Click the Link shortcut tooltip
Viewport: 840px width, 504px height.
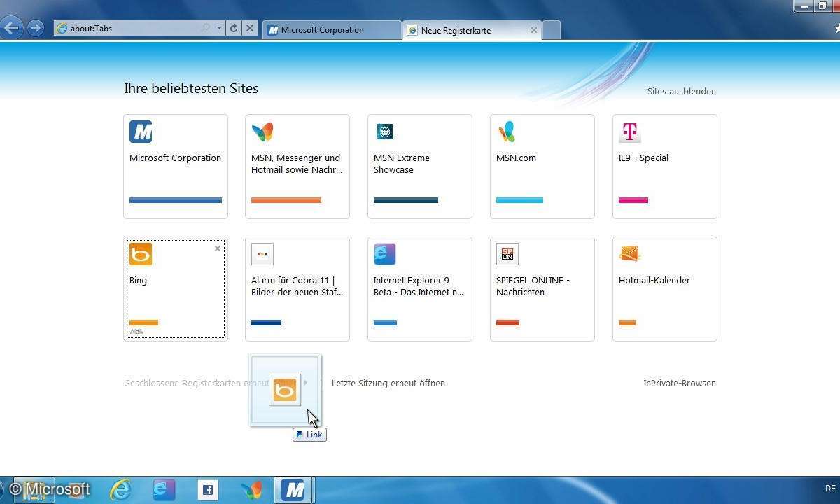(x=309, y=435)
